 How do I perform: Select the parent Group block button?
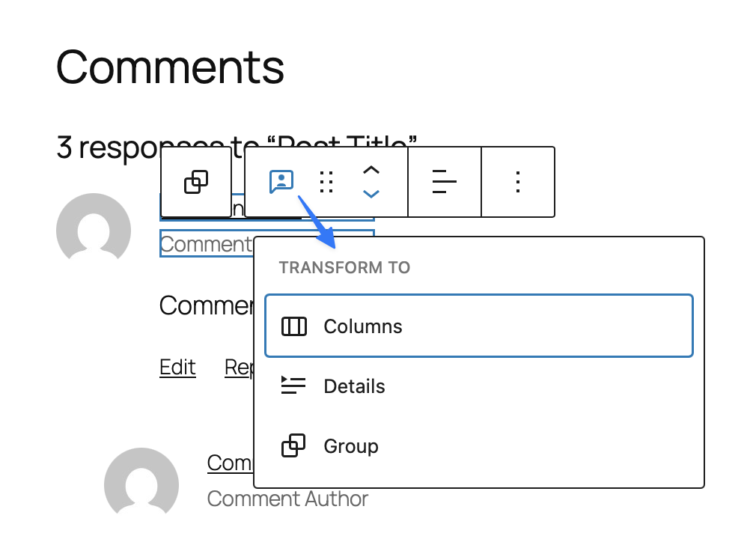pos(196,182)
